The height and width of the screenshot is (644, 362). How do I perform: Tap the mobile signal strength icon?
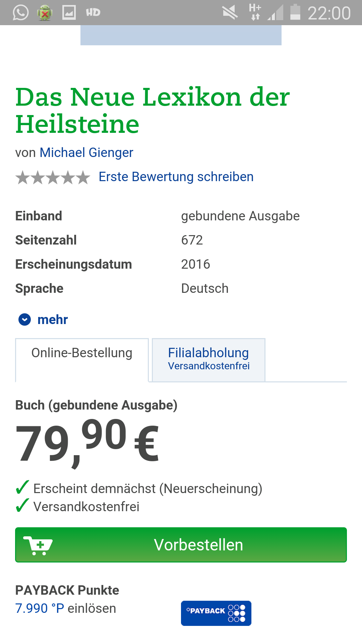tap(276, 13)
